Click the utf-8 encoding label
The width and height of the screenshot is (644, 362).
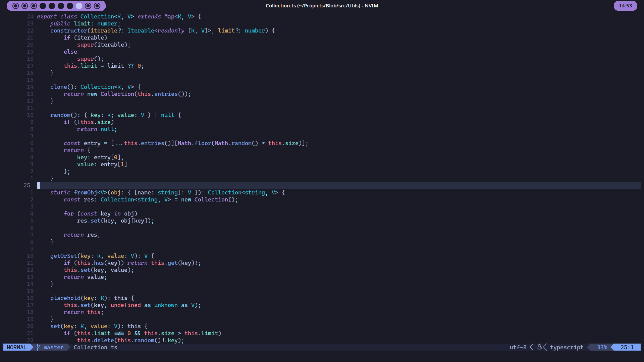coord(518,347)
